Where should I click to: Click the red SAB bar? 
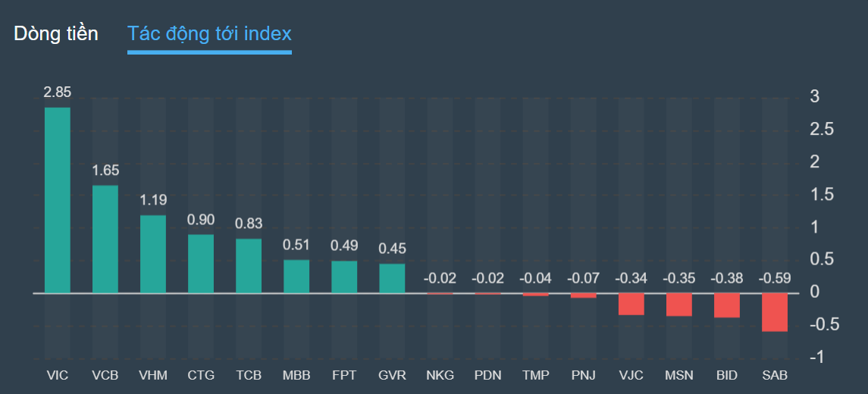(775, 312)
